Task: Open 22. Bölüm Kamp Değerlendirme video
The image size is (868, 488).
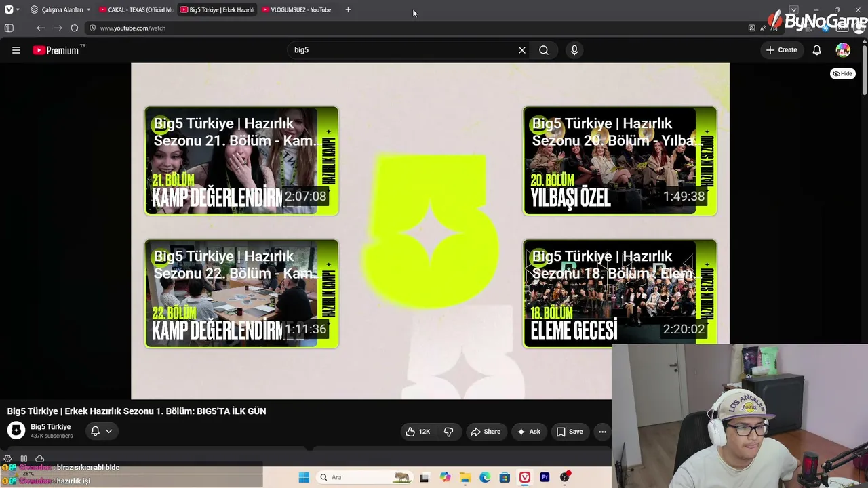Action: [x=241, y=293]
